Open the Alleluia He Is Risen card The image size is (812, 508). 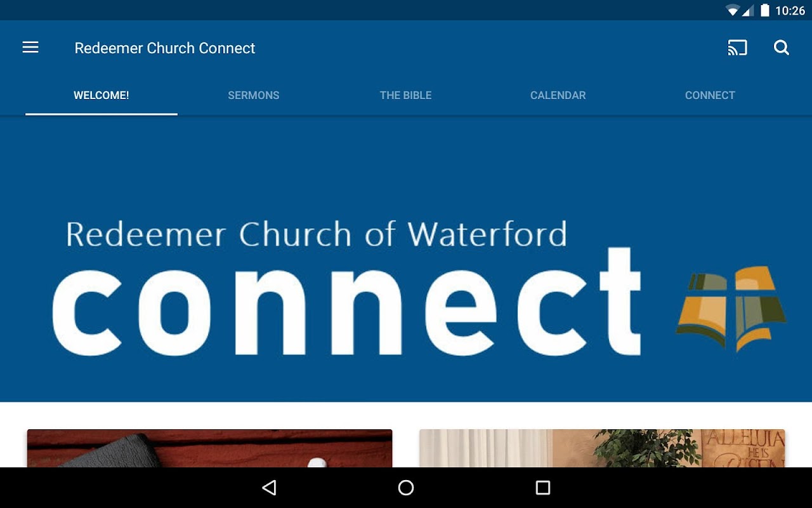coord(602,448)
